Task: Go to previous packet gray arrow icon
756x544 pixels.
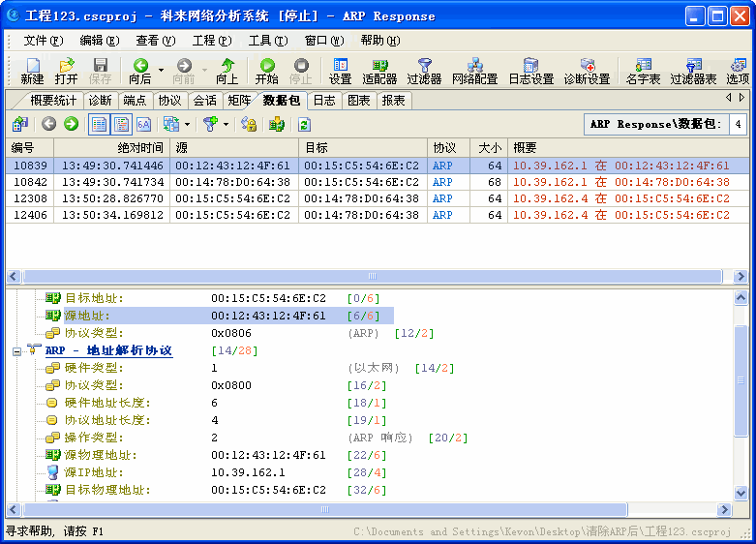Action: (x=48, y=125)
